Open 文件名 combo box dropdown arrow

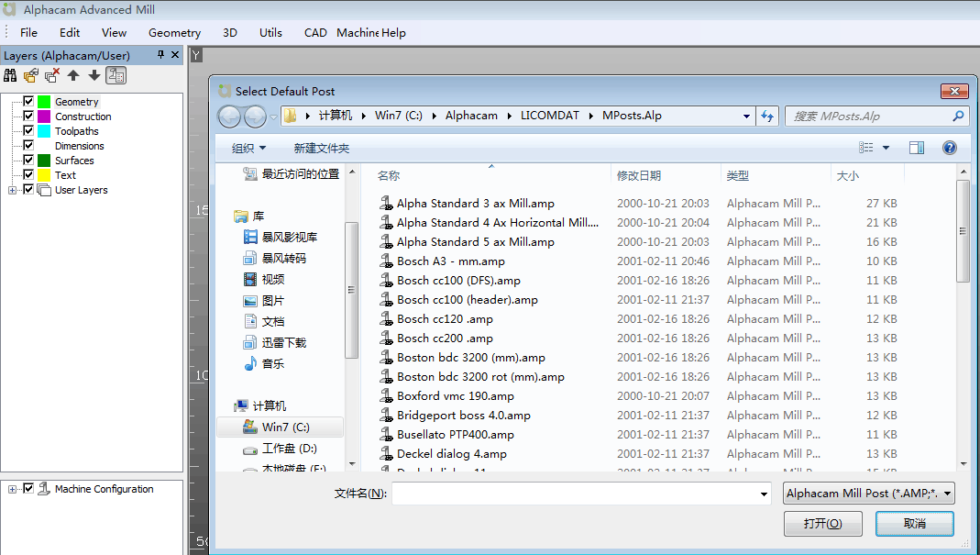[764, 494]
